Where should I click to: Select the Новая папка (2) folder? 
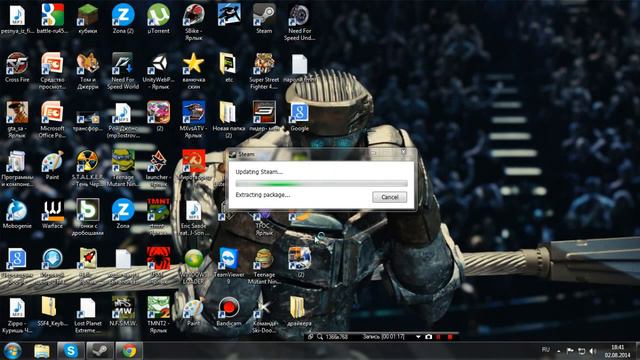229,120
